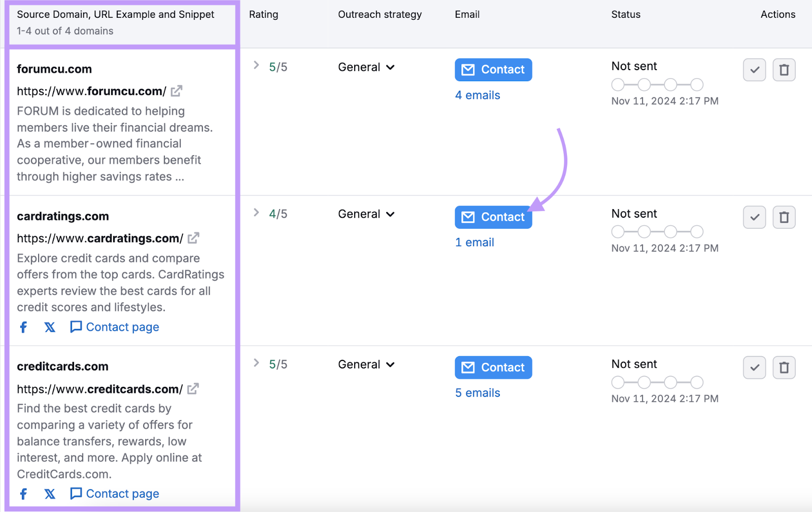This screenshot has height=512, width=812.
Task: Mark forumcu.com prospect as done checkmark
Action: pyautogui.click(x=754, y=70)
